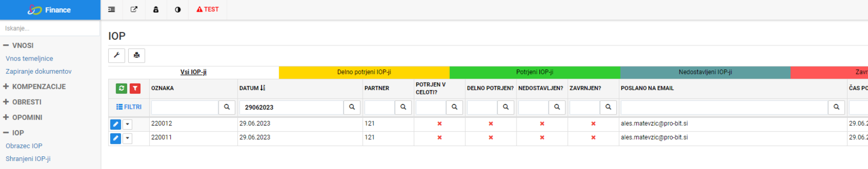
Task: Open dropdown arrow for row 220011
Action: point(127,139)
